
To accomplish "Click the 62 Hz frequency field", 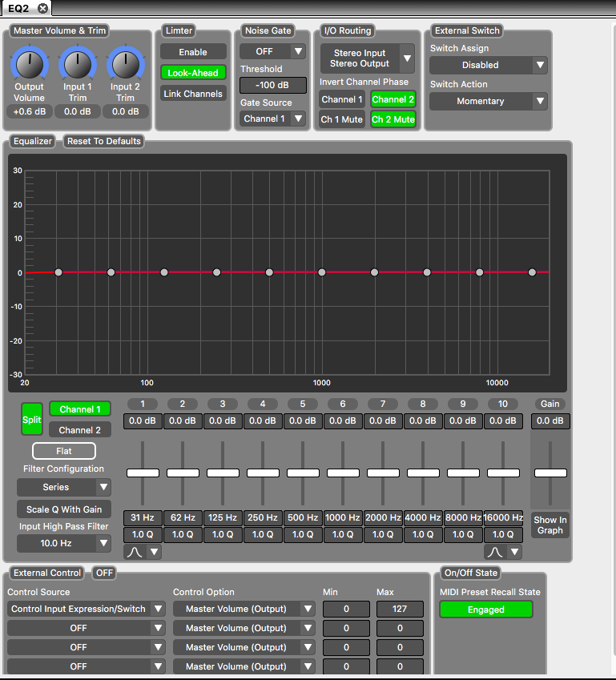I will pos(183,517).
